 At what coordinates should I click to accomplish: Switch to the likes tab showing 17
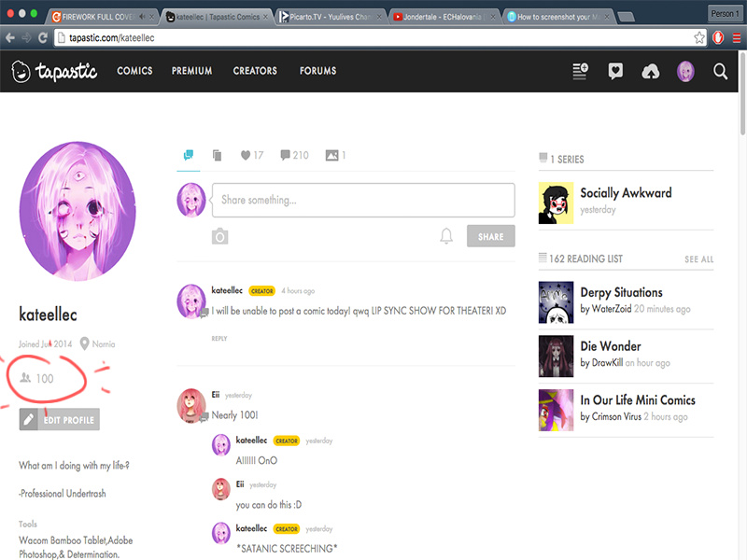point(252,155)
